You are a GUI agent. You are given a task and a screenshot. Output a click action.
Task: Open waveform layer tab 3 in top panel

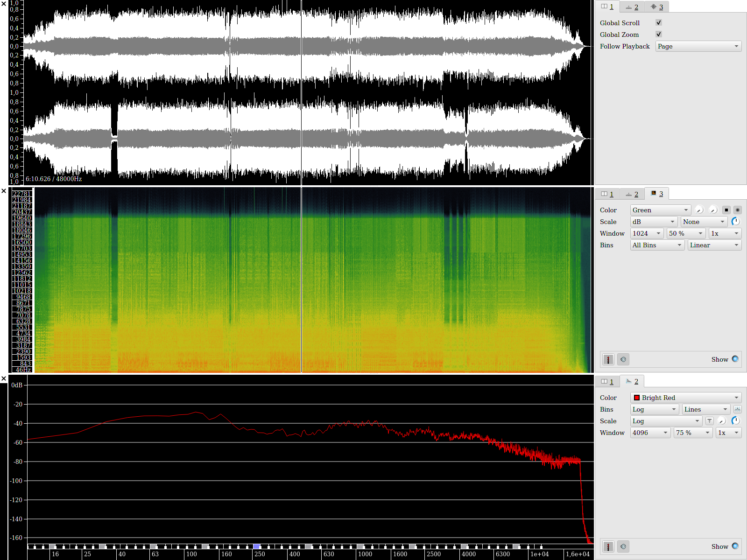coord(656,7)
